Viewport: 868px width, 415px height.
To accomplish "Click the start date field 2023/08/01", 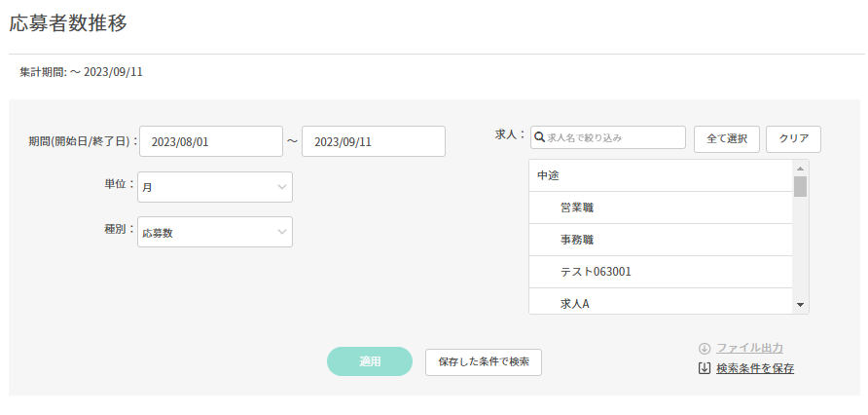I will pos(211,141).
